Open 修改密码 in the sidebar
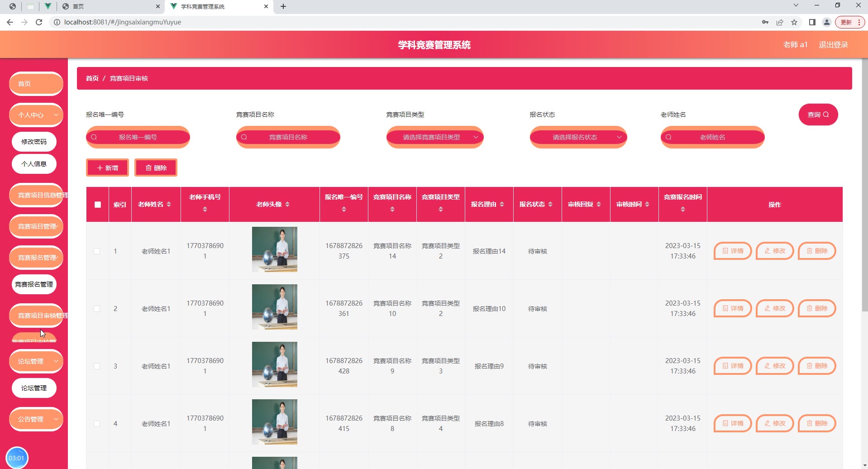Image resolution: width=868 pixels, height=469 pixels. click(x=34, y=142)
